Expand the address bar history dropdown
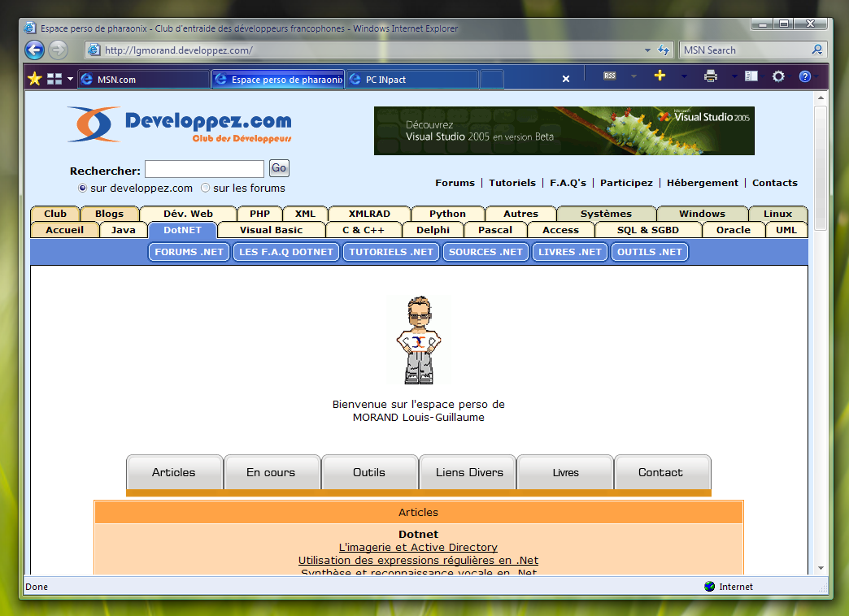849x616 pixels. coord(647,50)
